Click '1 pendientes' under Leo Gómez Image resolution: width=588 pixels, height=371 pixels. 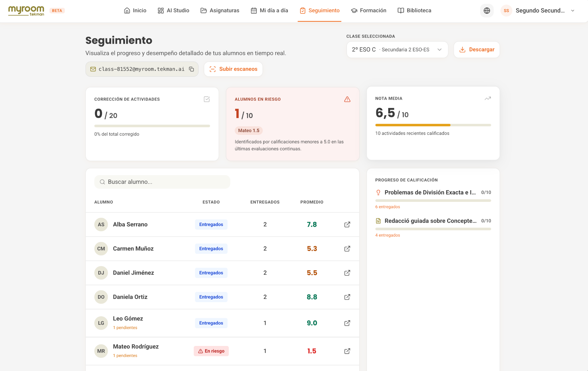pyautogui.click(x=125, y=328)
